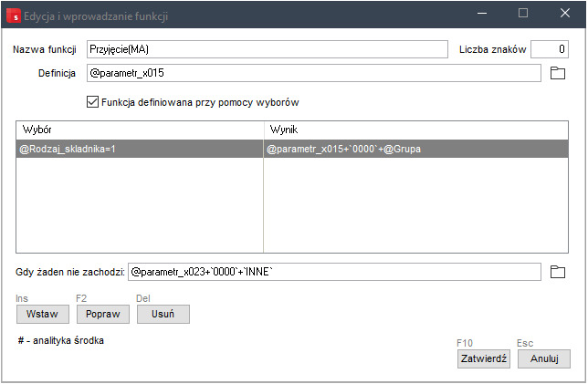Click the Liczba znaków field
The width and height of the screenshot is (588, 384).
550,49
